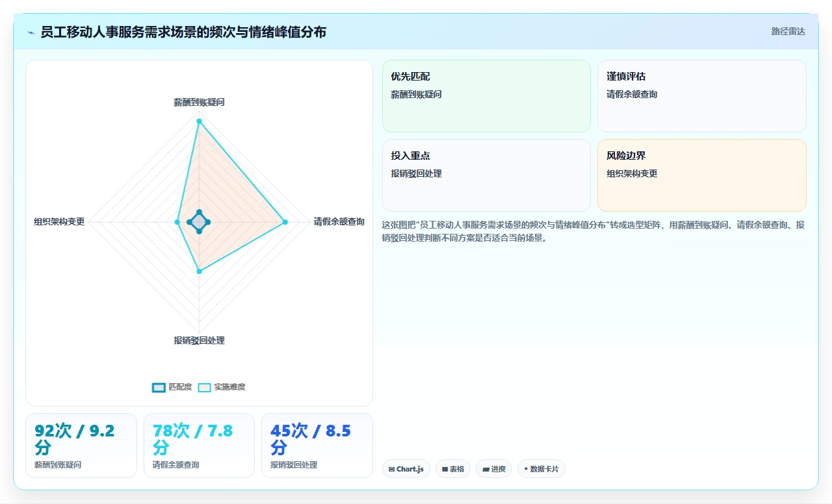Click 组织架构变更 text in 风险边界 card

[632, 173]
